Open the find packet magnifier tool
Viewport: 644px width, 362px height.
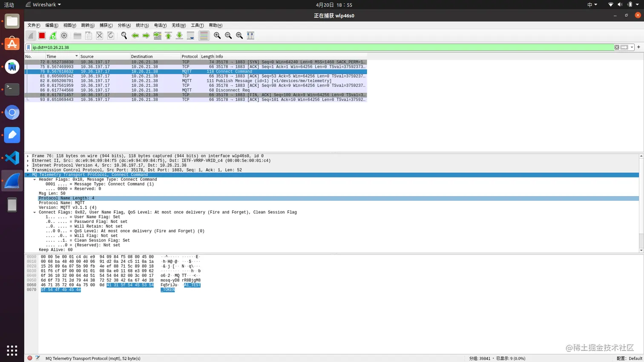(124, 36)
